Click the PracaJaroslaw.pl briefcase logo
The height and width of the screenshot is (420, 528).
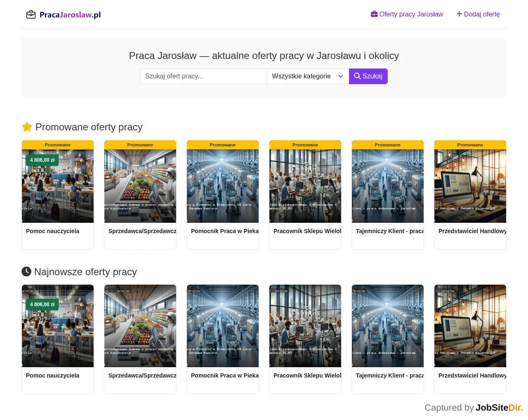point(64,15)
